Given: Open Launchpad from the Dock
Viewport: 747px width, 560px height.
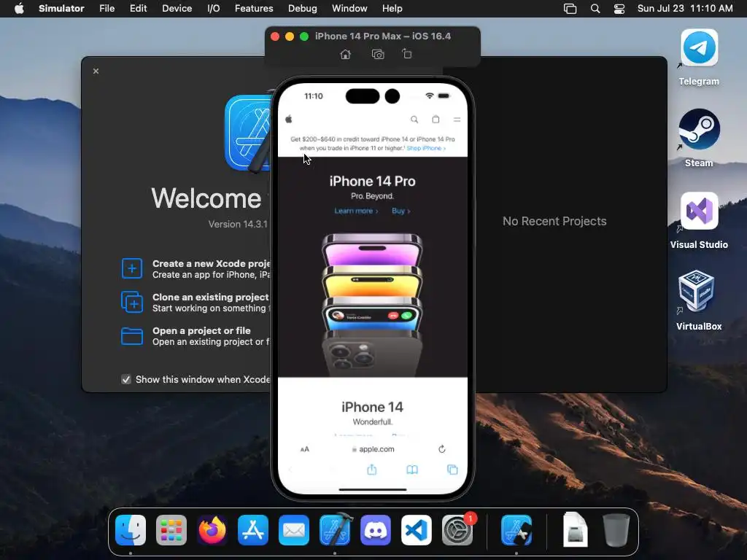Looking at the screenshot, I should coord(171,530).
